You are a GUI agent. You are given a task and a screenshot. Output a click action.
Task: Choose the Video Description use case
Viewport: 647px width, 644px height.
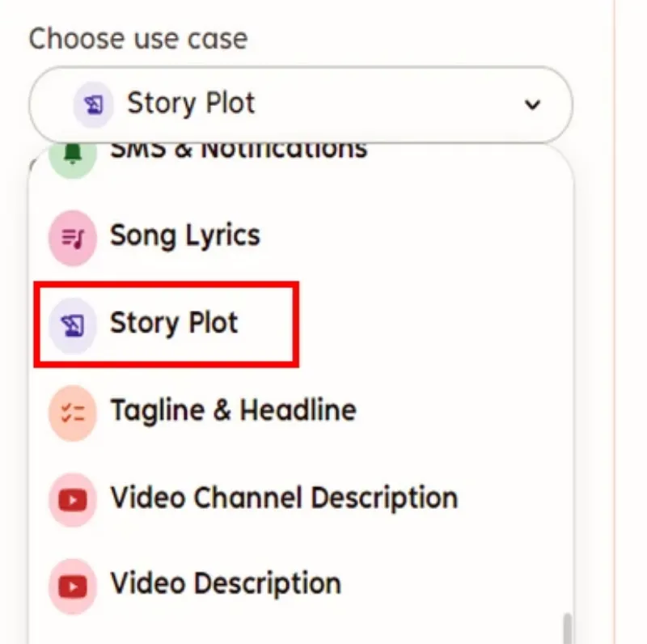tap(301, 587)
